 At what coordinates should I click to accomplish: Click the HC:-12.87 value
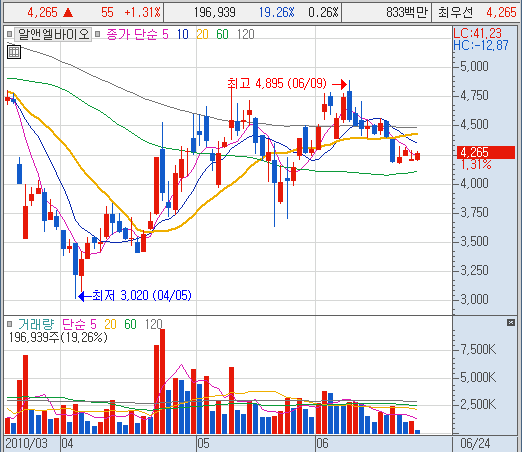click(x=481, y=45)
